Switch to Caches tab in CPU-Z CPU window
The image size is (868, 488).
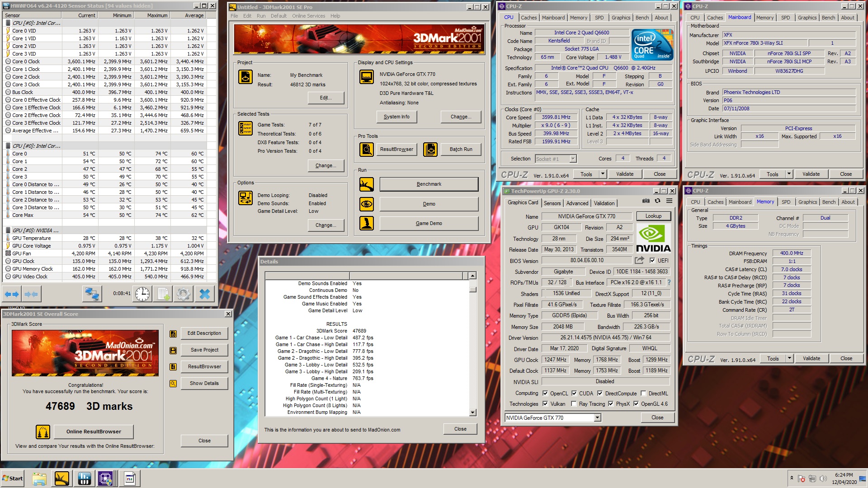click(528, 18)
